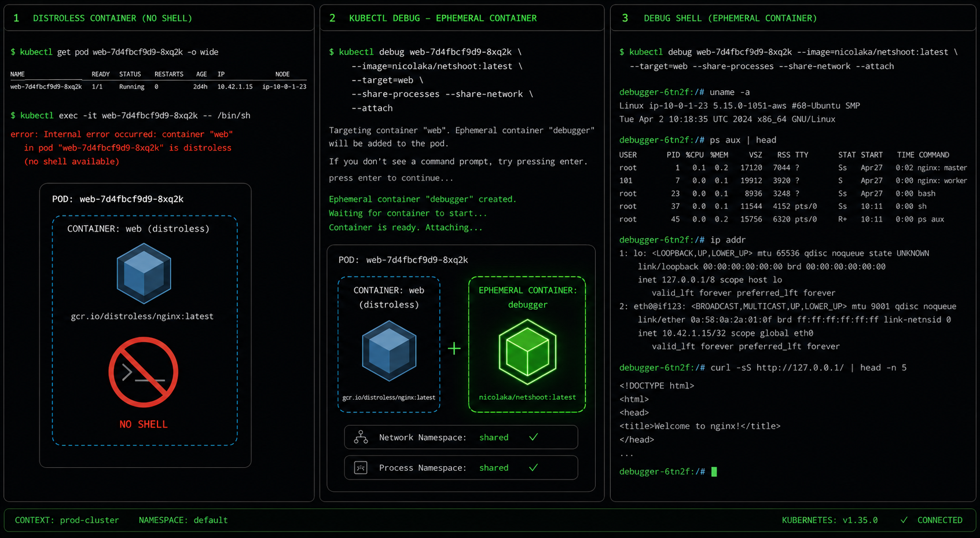Click the checkmark beside Network Namespace shared
This screenshot has height=538, width=980.
533,437
